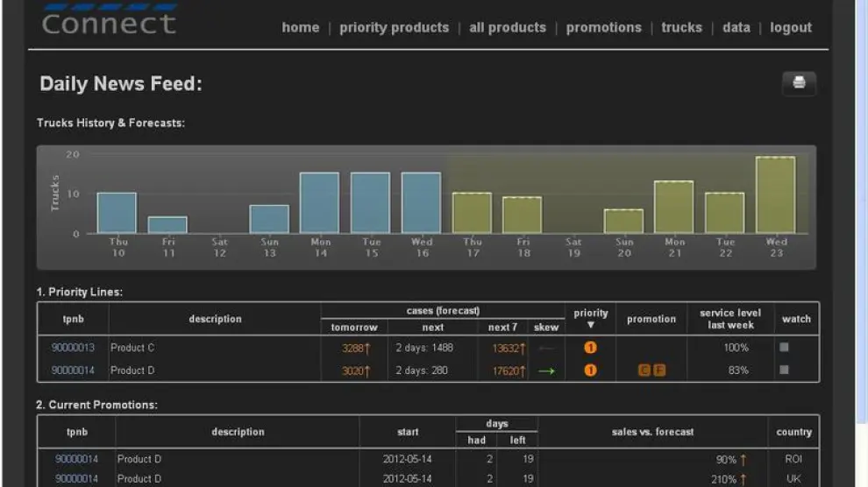868x487 pixels.
Task: Open the priority products menu
Action: point(394,28)
